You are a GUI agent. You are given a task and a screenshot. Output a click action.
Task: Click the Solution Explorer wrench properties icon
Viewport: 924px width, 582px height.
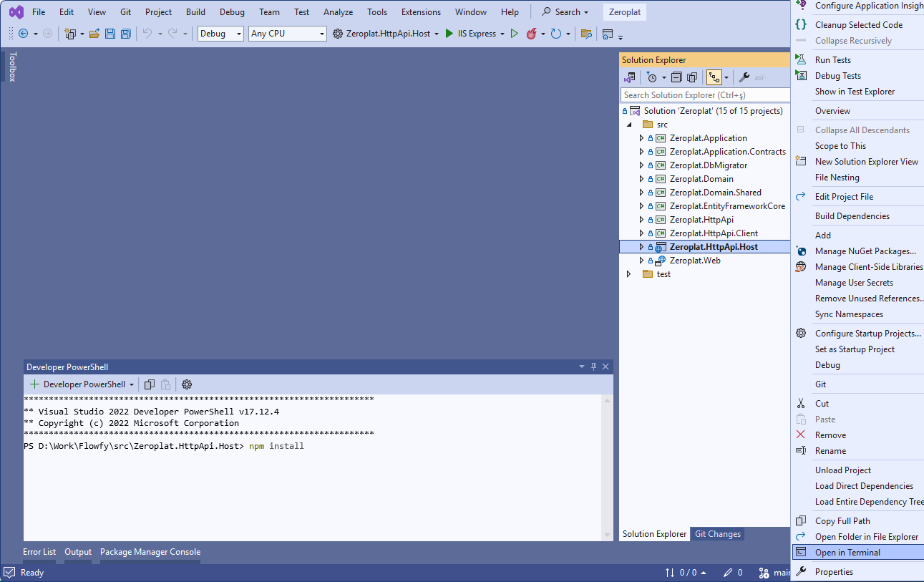[744, 77]
